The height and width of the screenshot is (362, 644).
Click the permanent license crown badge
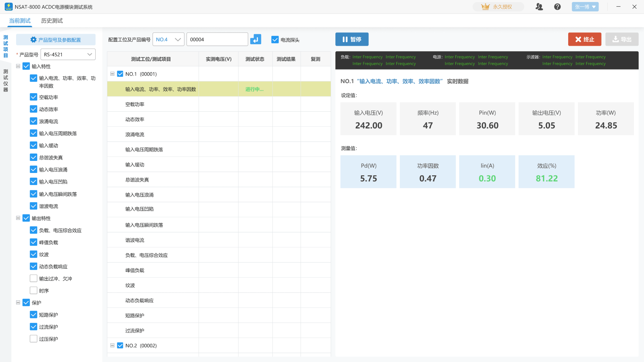[x=498, y=7]
